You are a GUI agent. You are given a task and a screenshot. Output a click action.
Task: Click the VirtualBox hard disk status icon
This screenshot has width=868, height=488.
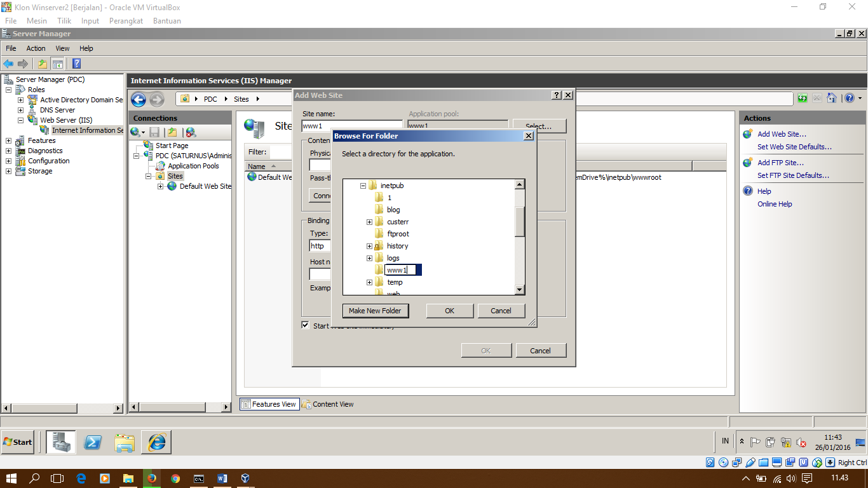[x=710, y=463]
